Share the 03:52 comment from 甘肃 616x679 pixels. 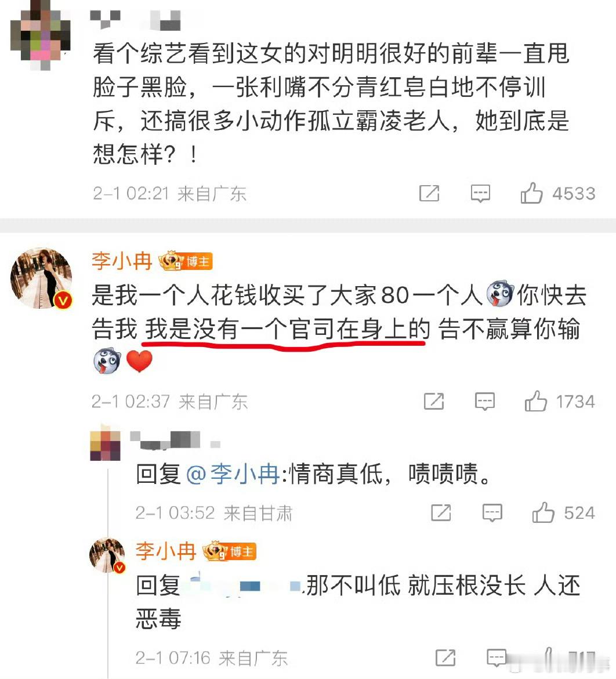click(441, 512)
